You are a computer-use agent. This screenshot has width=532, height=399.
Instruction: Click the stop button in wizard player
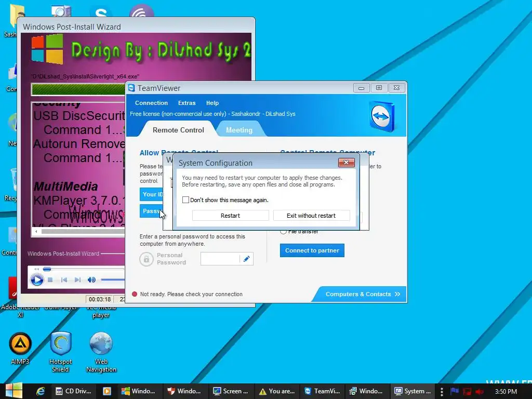[x=50, y=280]
